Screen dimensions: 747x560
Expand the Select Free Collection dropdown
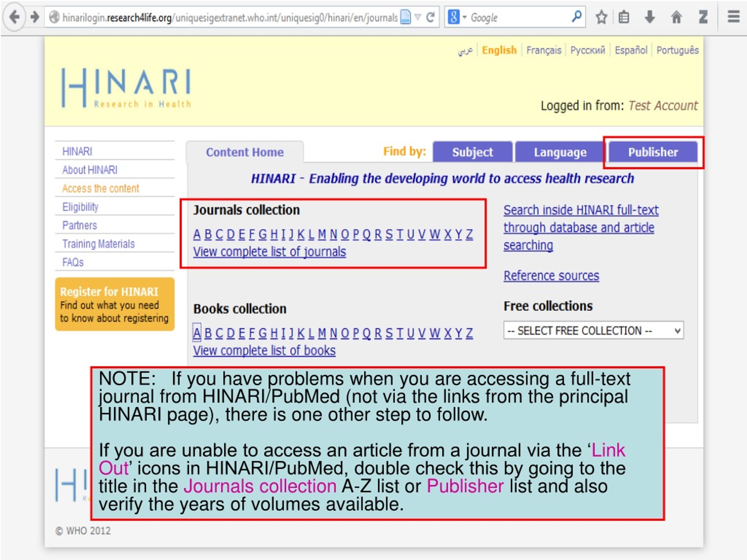coord(593,330)
